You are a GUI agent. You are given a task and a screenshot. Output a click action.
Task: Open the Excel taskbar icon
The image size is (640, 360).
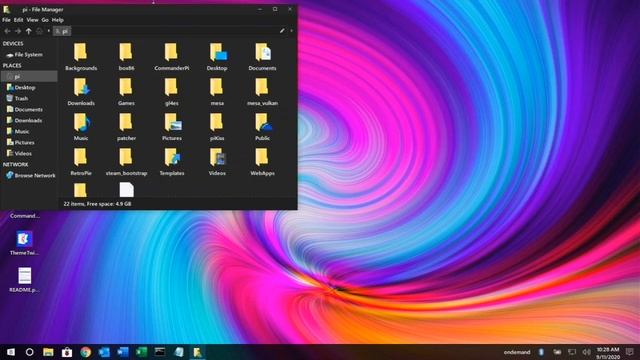click(142, 352)
